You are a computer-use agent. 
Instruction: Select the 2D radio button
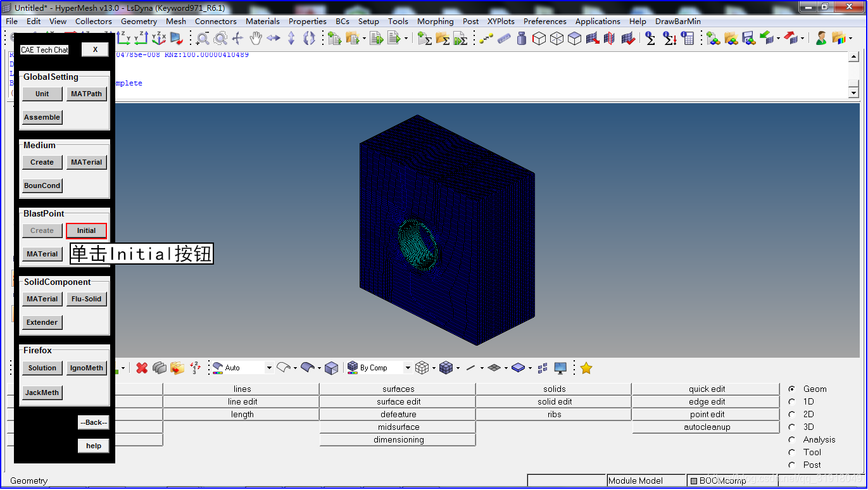(792, 415)
